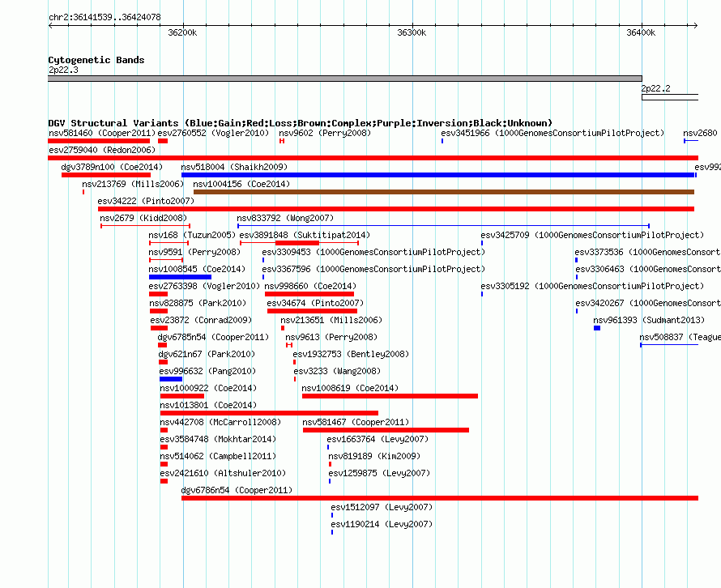Select the red nsv1013801 (Coe2014) loss bar
721x588 pixels.
(x=269, y=413)
